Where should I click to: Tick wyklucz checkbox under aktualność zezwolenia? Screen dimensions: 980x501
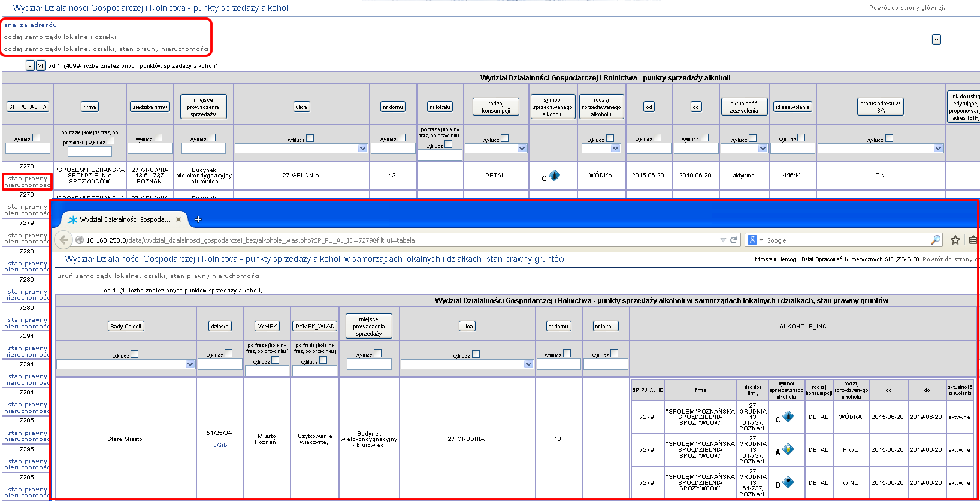click(752, 138)
